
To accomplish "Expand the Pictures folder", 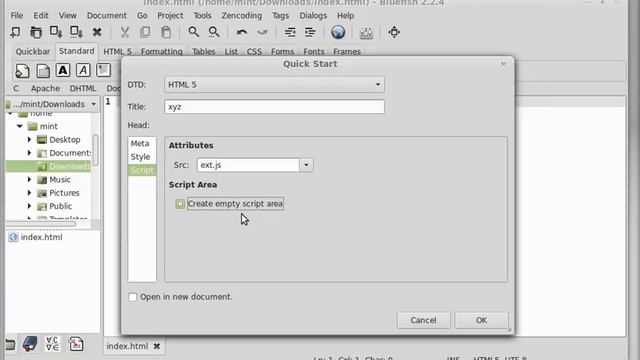I will [29, 193].
